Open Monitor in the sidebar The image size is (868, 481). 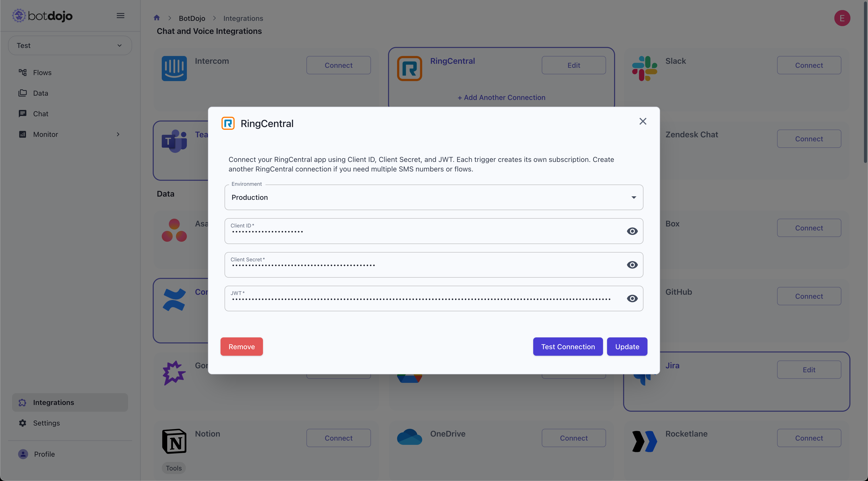[70, 134]
